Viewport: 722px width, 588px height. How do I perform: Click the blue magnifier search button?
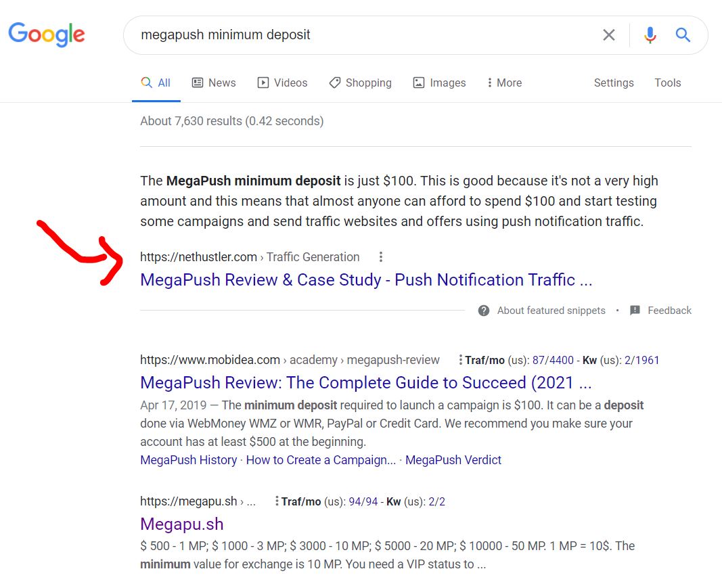[682, 35]
